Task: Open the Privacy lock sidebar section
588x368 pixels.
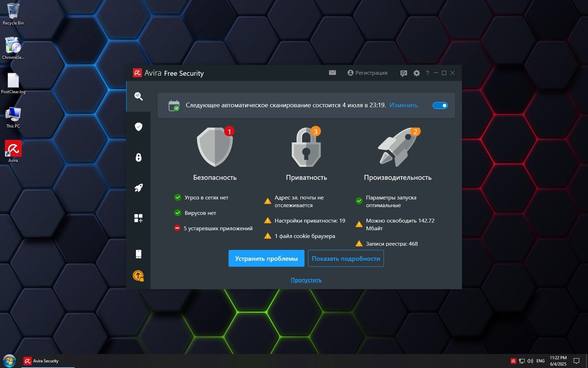Action: pos(139,157)
